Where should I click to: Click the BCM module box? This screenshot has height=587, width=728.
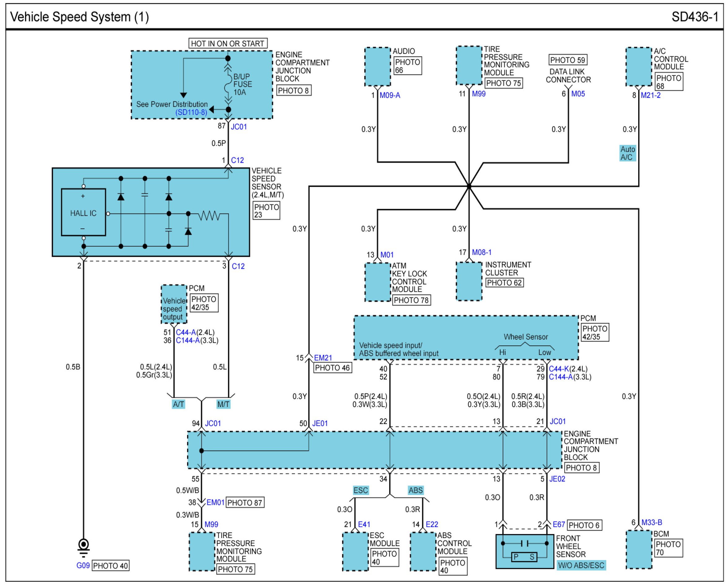click(639, 550)
